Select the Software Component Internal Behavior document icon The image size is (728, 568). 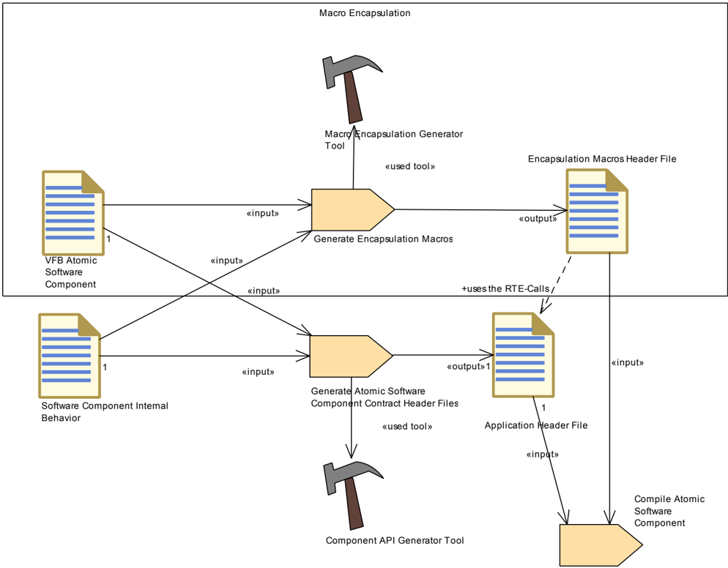tap(70, 356)
